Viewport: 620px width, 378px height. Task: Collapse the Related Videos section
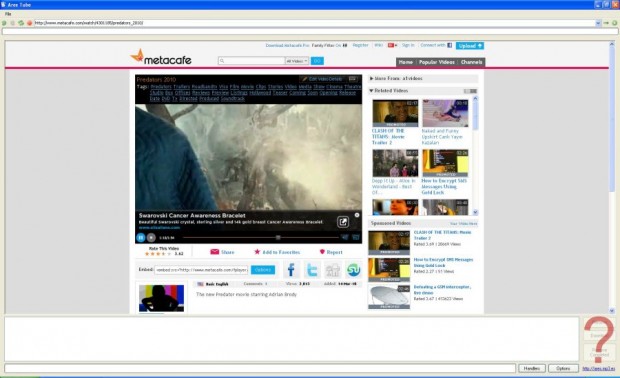[371, 91]
